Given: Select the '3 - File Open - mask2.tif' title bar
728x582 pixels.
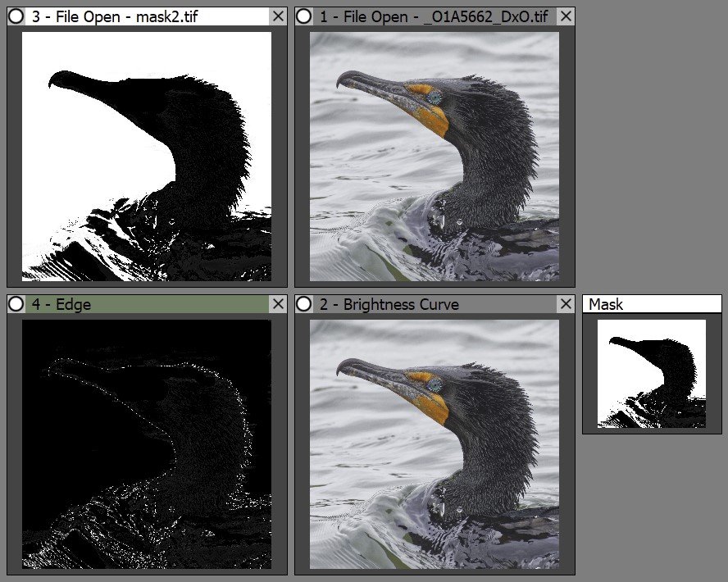Looking at the screenshot, I should point(148,16).
